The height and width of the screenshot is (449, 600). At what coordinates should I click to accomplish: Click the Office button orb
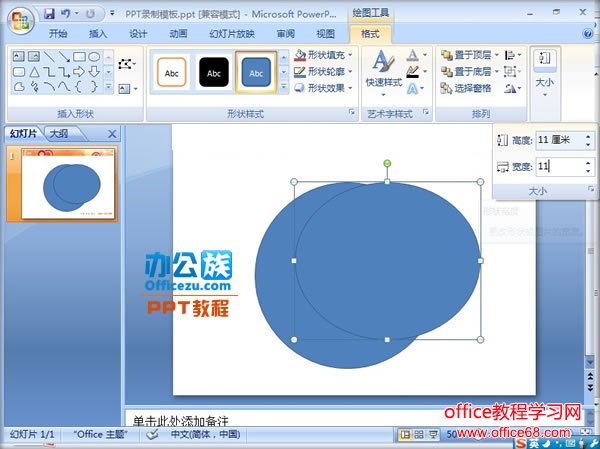pyautogui.click(x=21, y=21)
